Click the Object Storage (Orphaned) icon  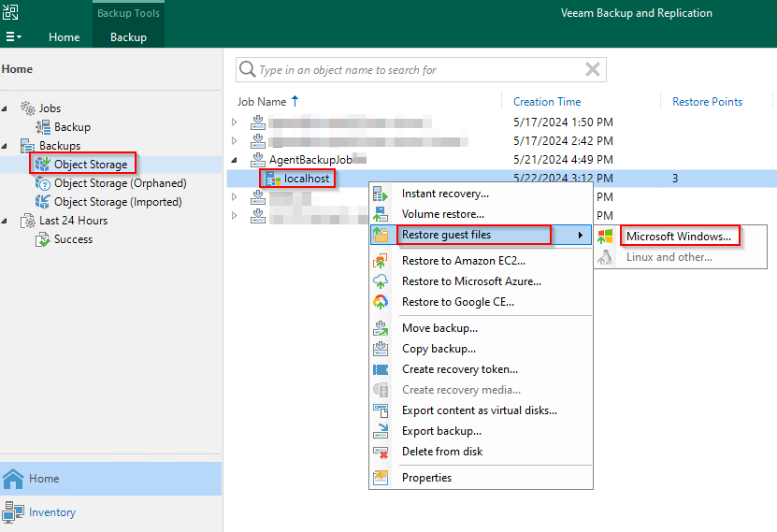[43, 183]
